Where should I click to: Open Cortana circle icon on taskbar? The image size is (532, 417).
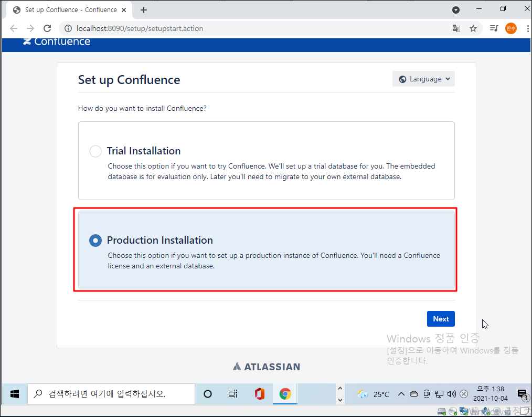(x=208, y=394)
